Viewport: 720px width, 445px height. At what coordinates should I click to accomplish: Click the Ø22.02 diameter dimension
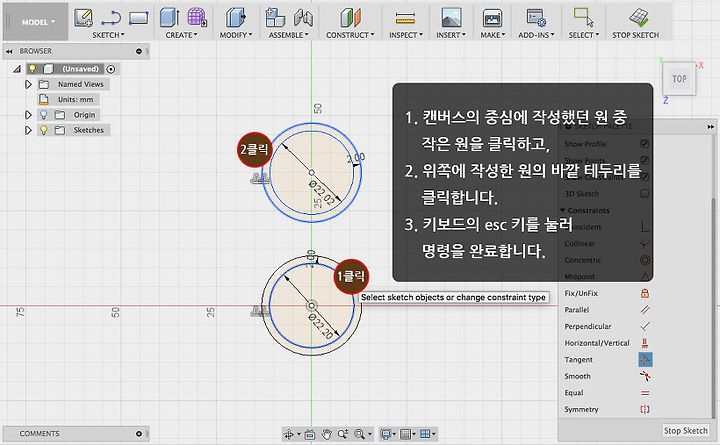pos(322,192)
